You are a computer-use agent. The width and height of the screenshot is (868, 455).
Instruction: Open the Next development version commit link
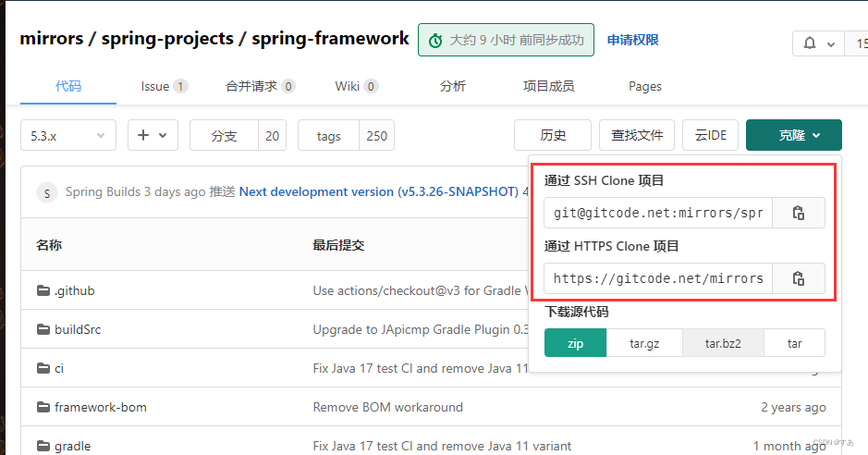tap(379, 192)
